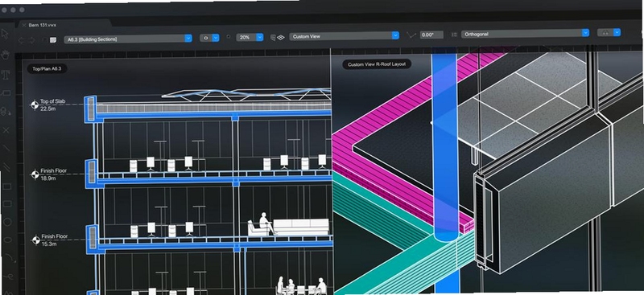Click the zoom magnifier icon before 20%
This screenshot has height=295, width=644.
(229, 37)
